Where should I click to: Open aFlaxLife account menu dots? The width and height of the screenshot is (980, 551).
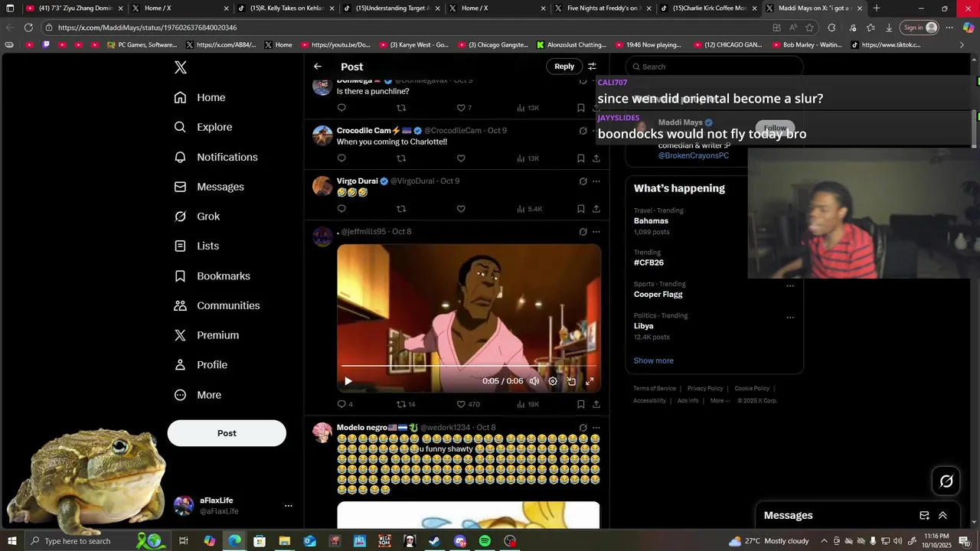289,506
